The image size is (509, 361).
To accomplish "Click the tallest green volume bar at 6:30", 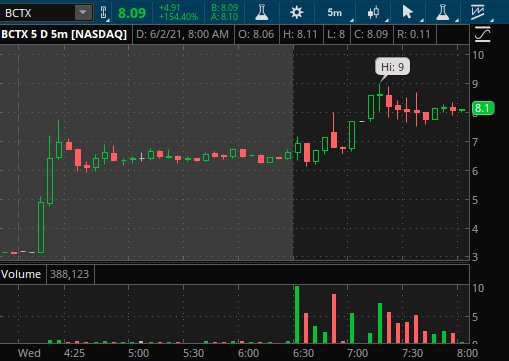I will pos(297,314).
